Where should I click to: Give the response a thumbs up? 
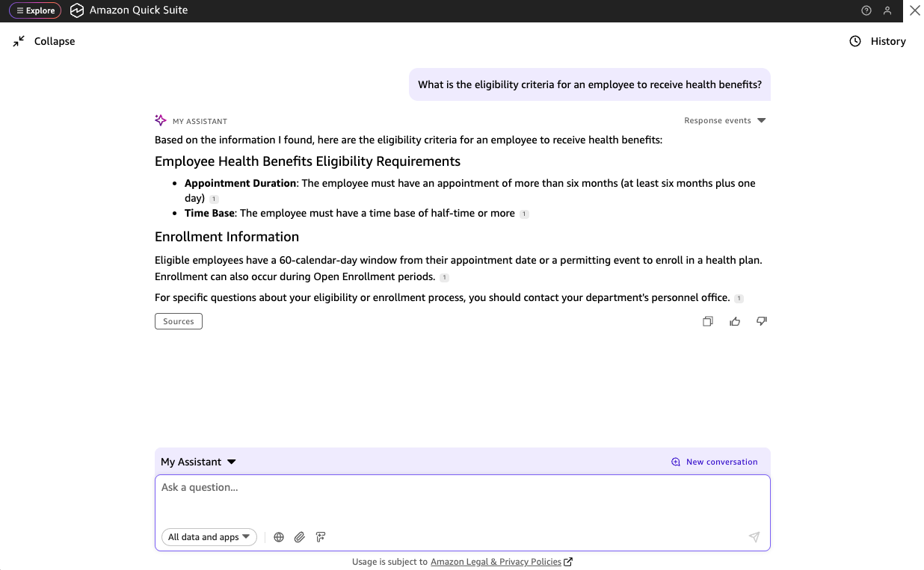[x=735, y=321]
